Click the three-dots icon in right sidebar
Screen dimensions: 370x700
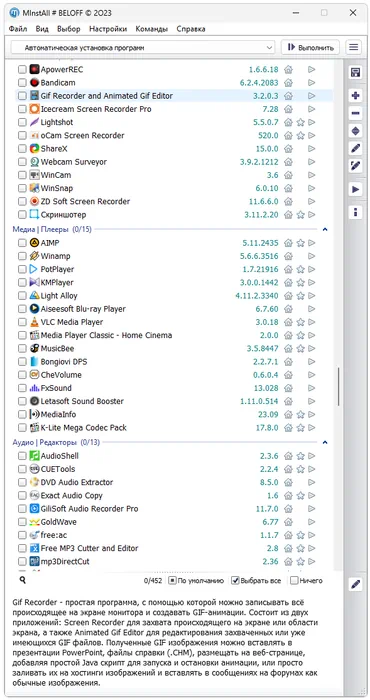point(355,212)
